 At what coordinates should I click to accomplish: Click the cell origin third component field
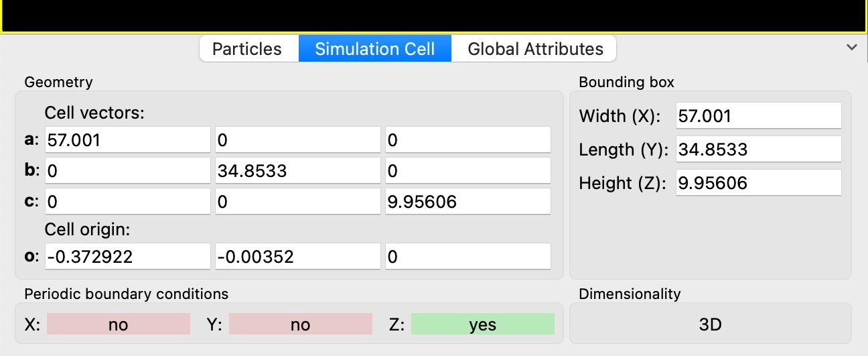pos(467,257)
